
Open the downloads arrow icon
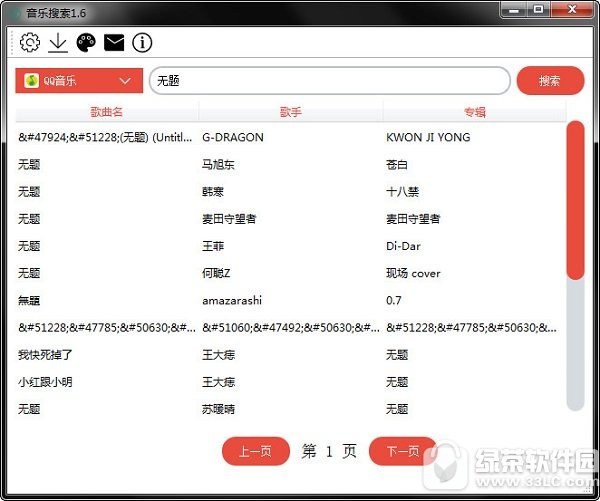pos(58,42)
